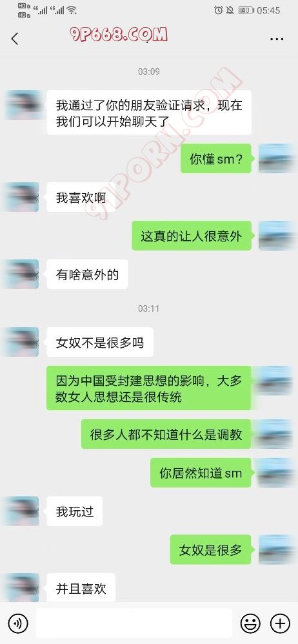Switch to voice input mode
298x644 pixels.
18,623
